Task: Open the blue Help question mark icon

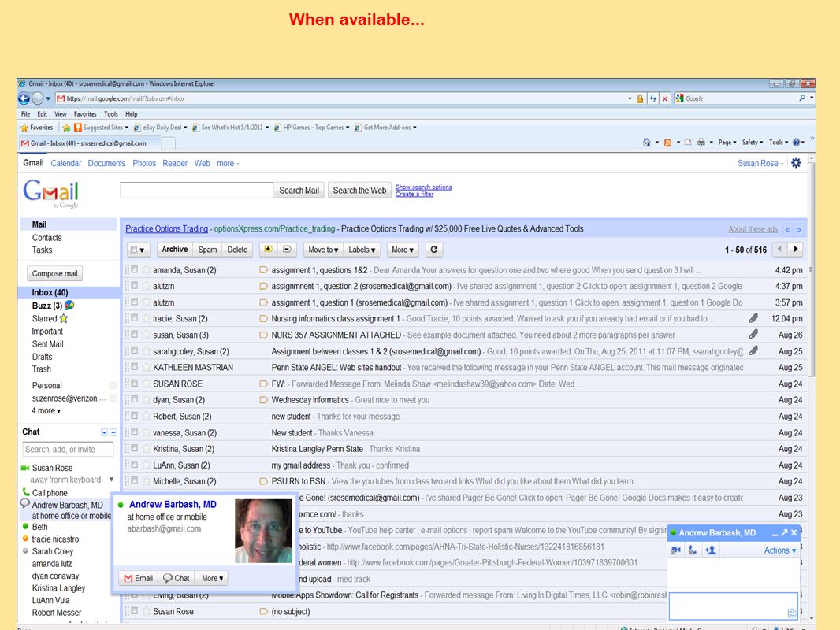Action: 796,143
